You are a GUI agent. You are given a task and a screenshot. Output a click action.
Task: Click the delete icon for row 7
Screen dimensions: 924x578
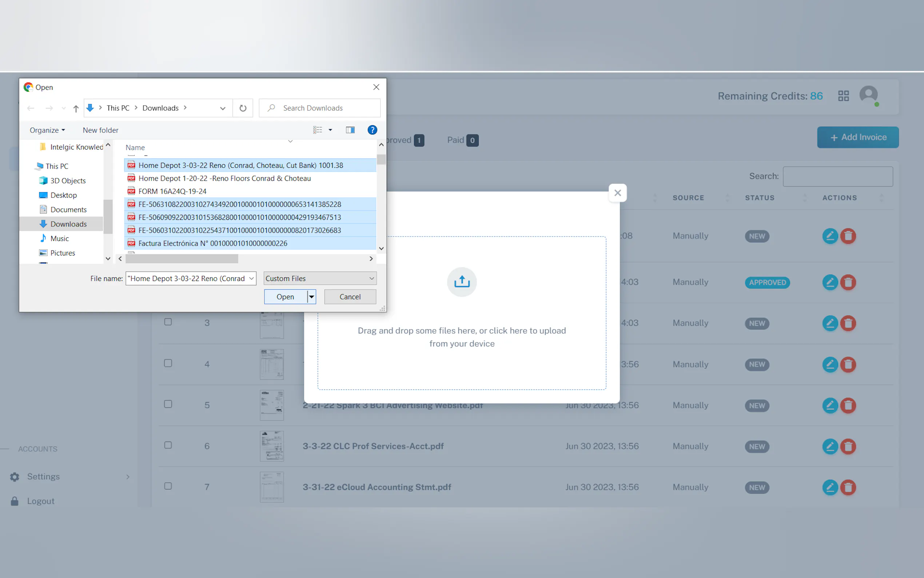[848, 487]
